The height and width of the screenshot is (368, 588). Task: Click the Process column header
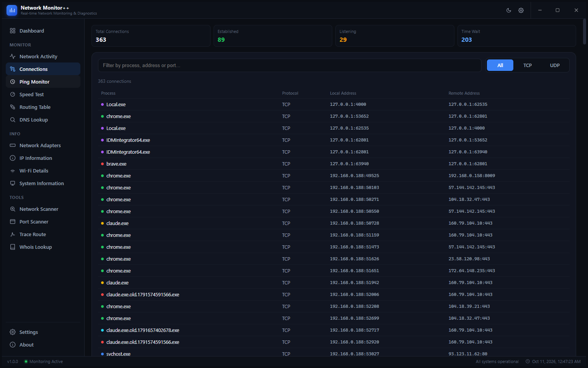pos(108,93)
